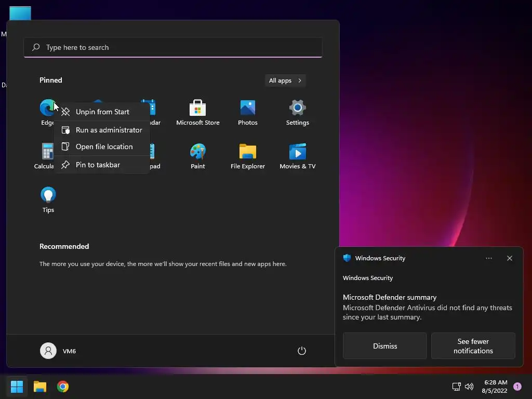This screenshot has width=532, height=399.
Task: Open the clock and date flyout
Action: 495,387
